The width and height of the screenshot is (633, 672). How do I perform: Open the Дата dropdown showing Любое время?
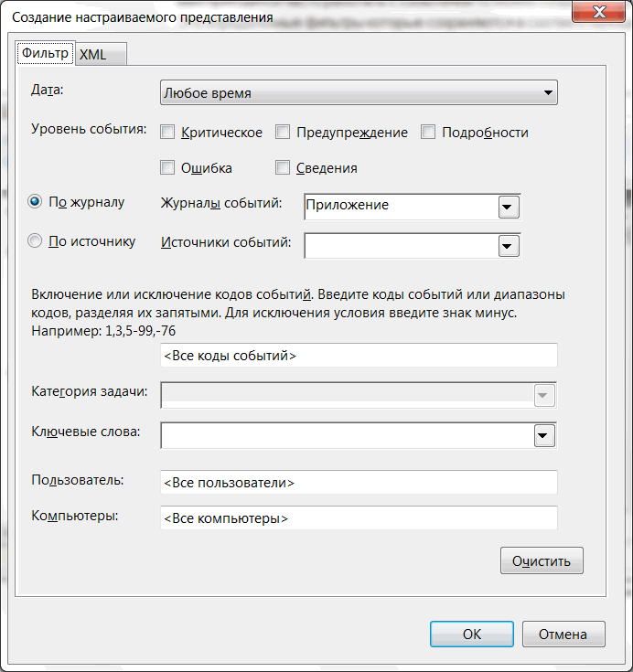tap(359, 92)
